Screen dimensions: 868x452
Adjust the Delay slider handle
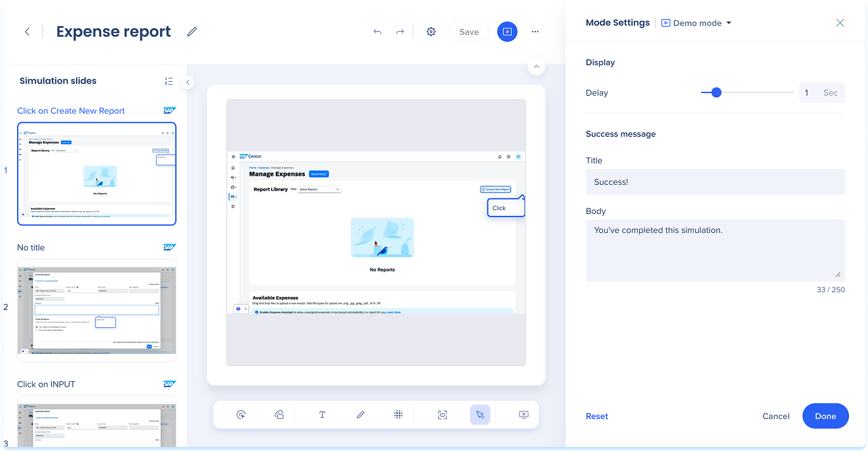click(x=716, y=92)
